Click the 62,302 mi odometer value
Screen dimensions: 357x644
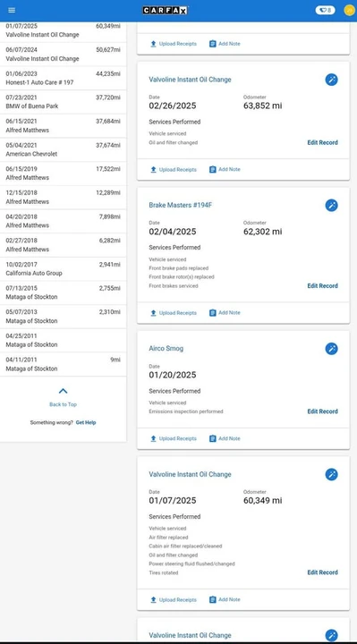coord(262,232)
